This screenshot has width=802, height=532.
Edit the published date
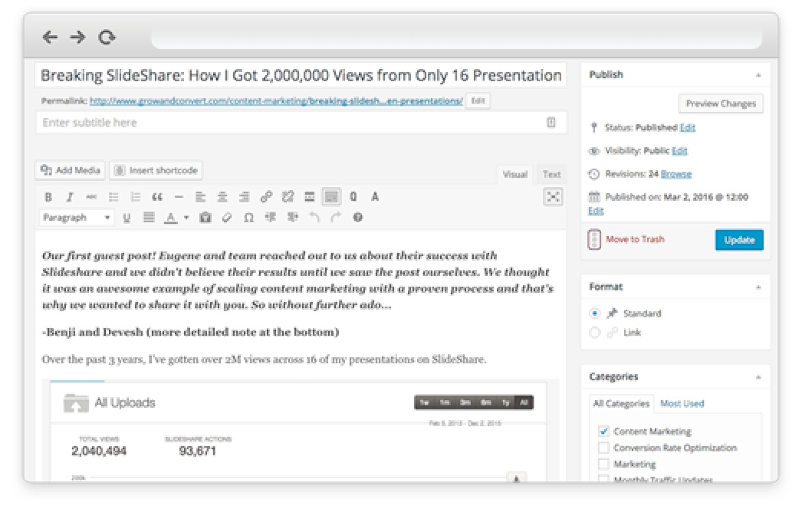(596, 212)
